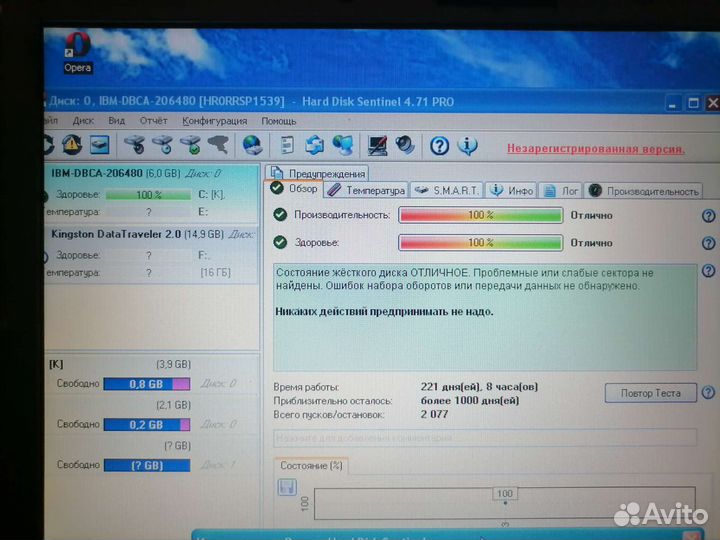This screenshot has width=720, height=540.
Task: Switch to the Производительность tab
Action: pos(643,191)
